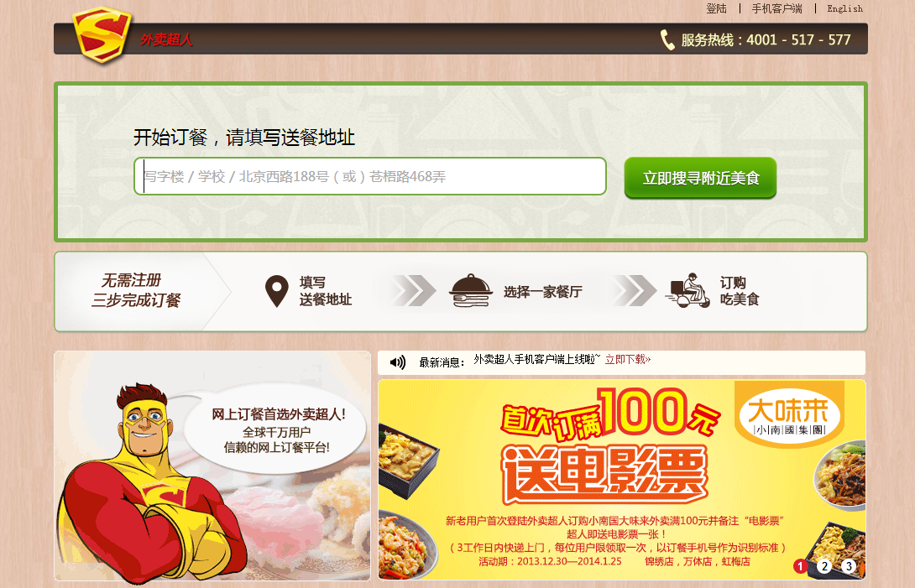Click the second double-chevron arrow before 订购
Viewport: 915px width, 588px height.
coord(635,291)
